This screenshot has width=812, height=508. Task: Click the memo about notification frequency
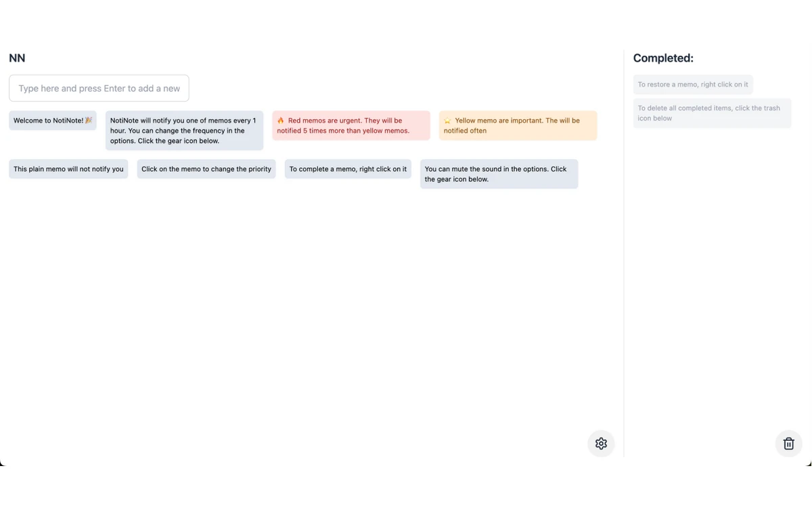(x=184, y=131)
